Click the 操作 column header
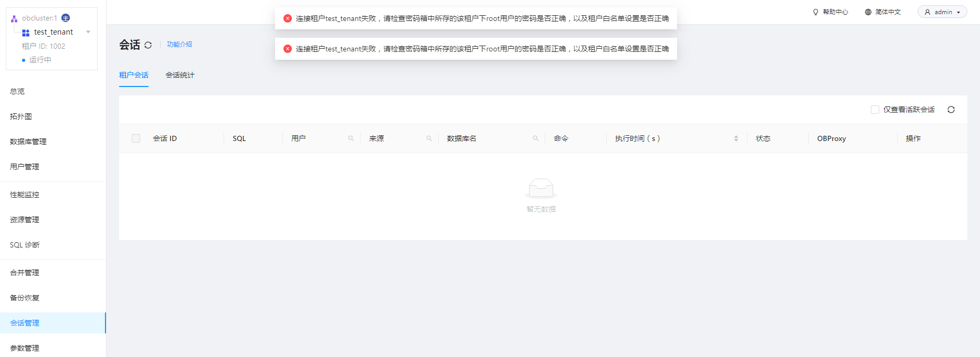 point(913,138)
